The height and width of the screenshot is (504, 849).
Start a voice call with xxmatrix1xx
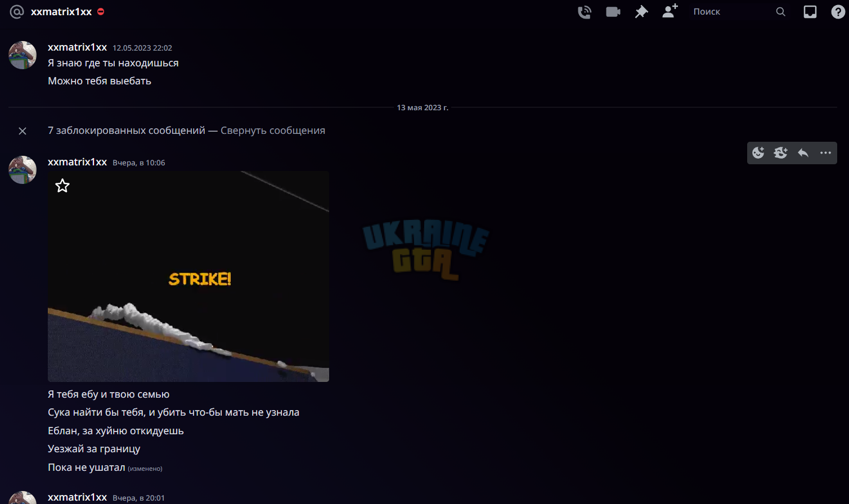point(585,12)
